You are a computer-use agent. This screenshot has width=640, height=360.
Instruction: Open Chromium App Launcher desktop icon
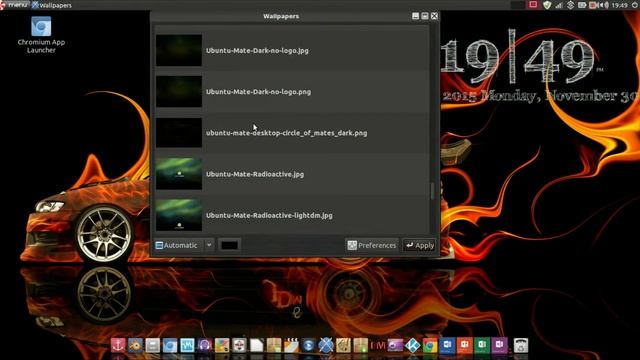(41, 35)
